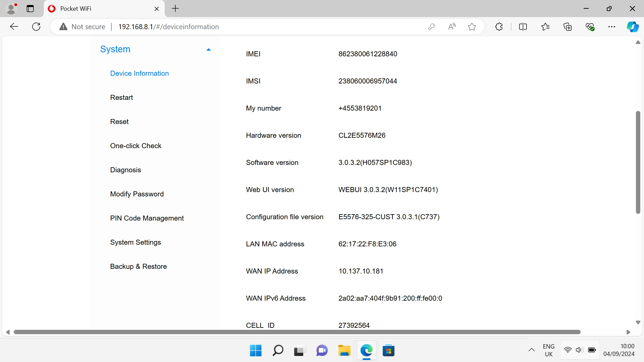The height and width of the screenshot is (362, 644).
Task: Refresh the current page
Action: click(36, 26)
